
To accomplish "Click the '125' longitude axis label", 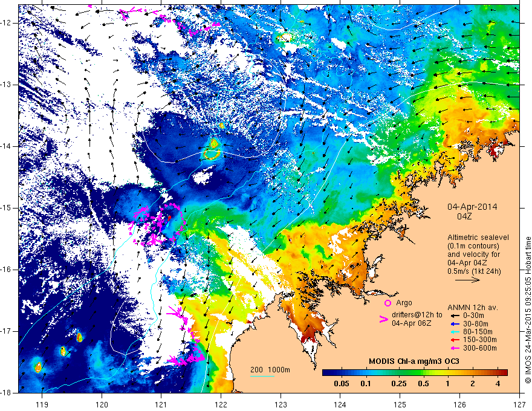I will (x=400, y=404).
